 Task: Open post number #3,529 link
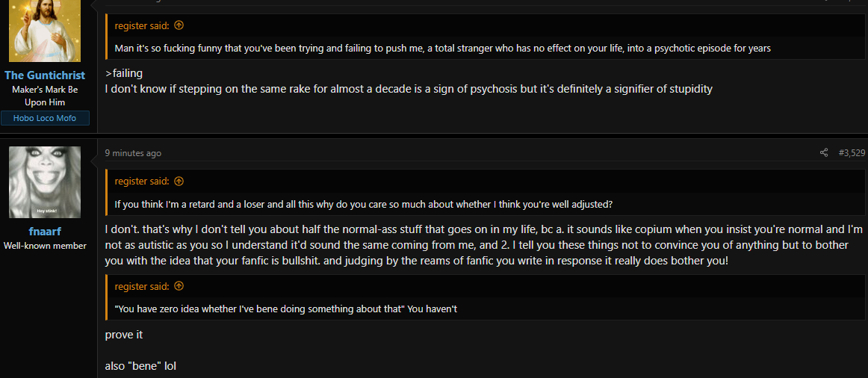tap(852, 152)
